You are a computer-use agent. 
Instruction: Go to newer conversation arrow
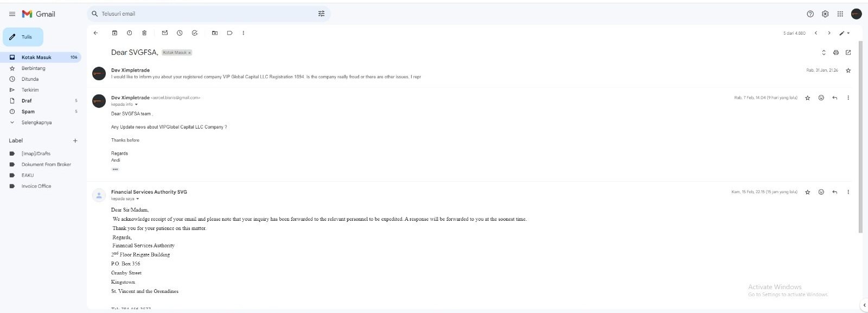[816, 33]
